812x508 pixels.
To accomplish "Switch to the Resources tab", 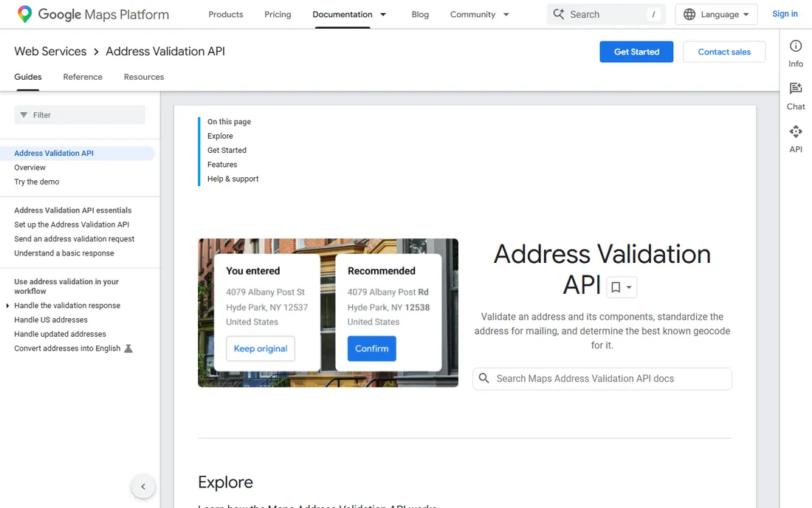I will tap(144, 77).
